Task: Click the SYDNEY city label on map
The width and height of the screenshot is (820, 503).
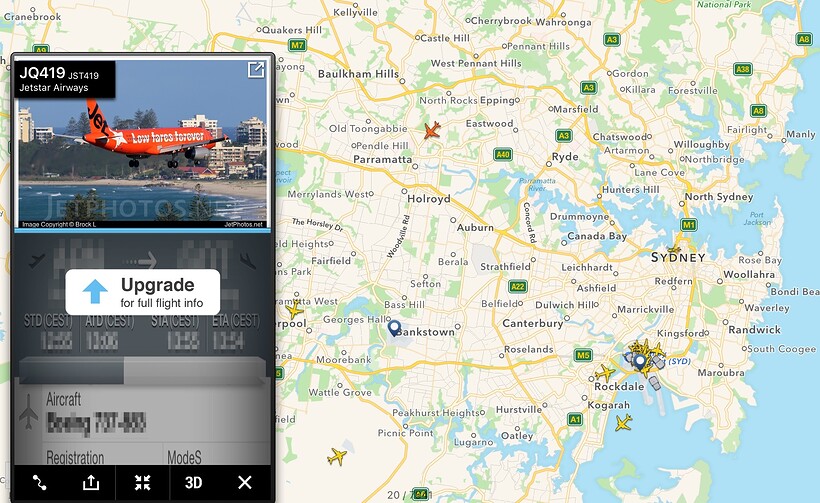Action: (678, 258)
